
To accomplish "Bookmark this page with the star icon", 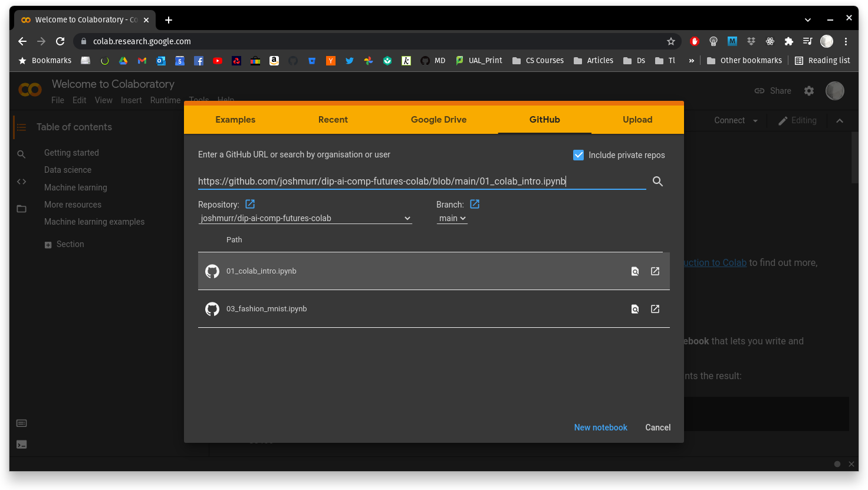I will 670,41.
